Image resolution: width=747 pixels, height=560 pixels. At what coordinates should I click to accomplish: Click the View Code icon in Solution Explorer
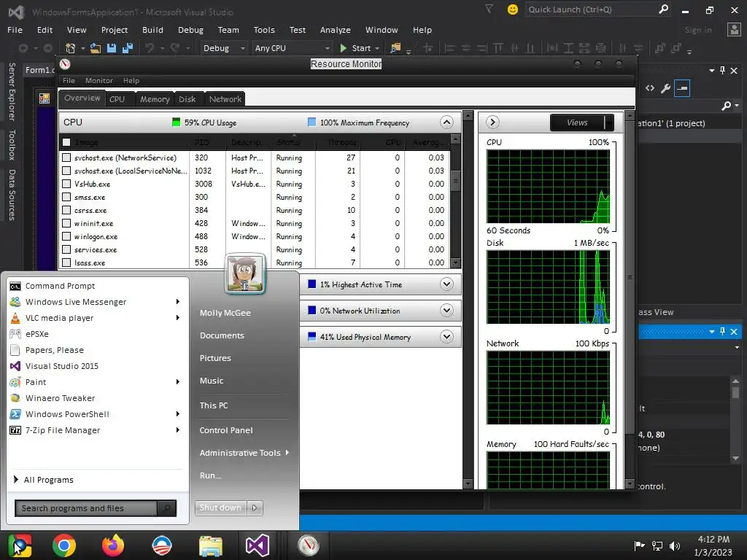(x=650, y=88)
